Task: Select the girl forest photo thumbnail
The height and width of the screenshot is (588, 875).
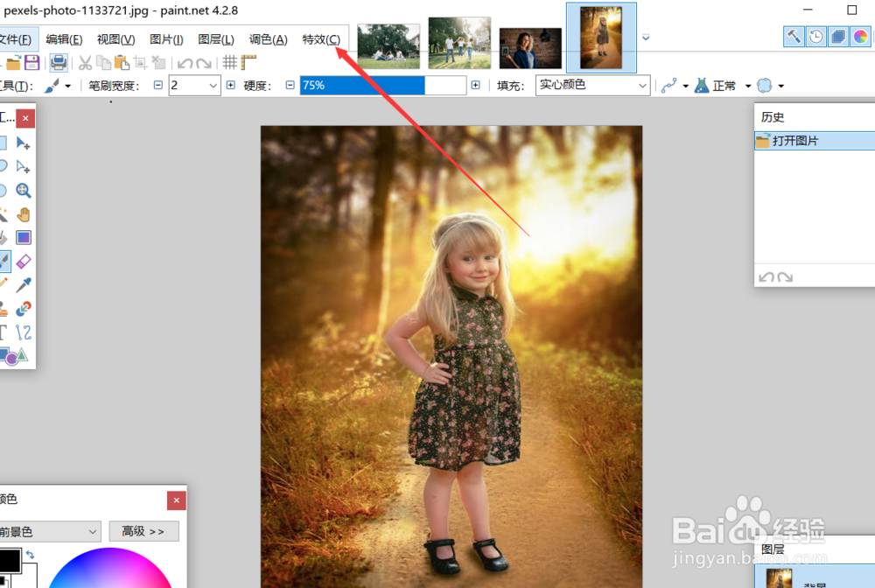Action: (x=601, y=38)
